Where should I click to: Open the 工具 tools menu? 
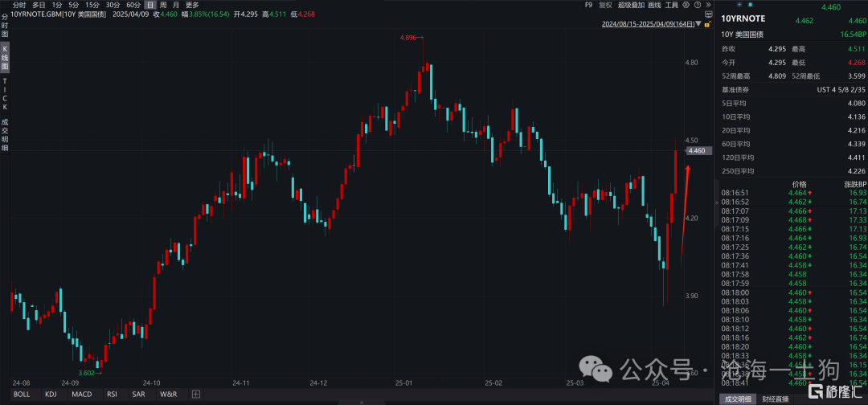[x=671, y=5]
